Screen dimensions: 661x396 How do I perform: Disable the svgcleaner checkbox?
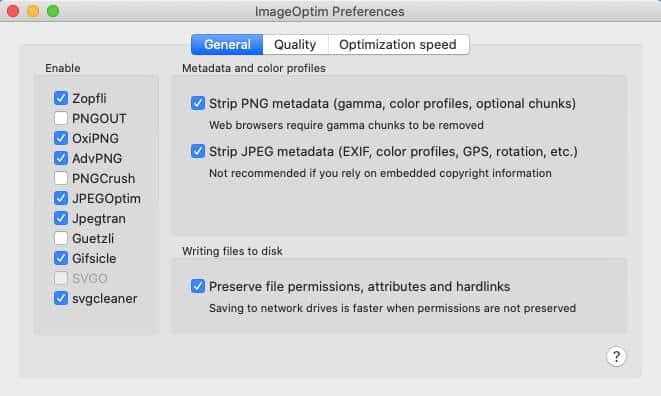(x=61, y=298)
